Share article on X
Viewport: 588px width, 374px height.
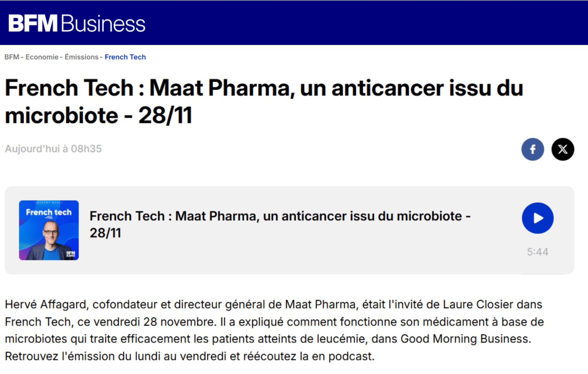563,149
